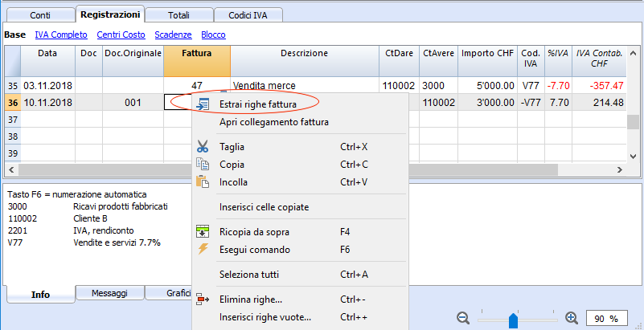Image resolution: width=644 pixels, height=330 pixels.
Task: Choose Seleziona tutti in context menu
Action: tap(249, 275)
